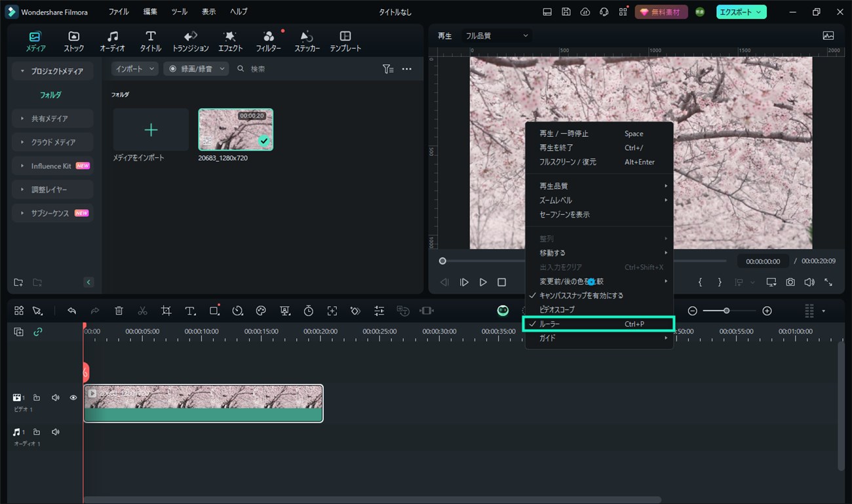Open the タイトル (Titles) tab
This screenshot has width=852, height=504.
[151, 41]
